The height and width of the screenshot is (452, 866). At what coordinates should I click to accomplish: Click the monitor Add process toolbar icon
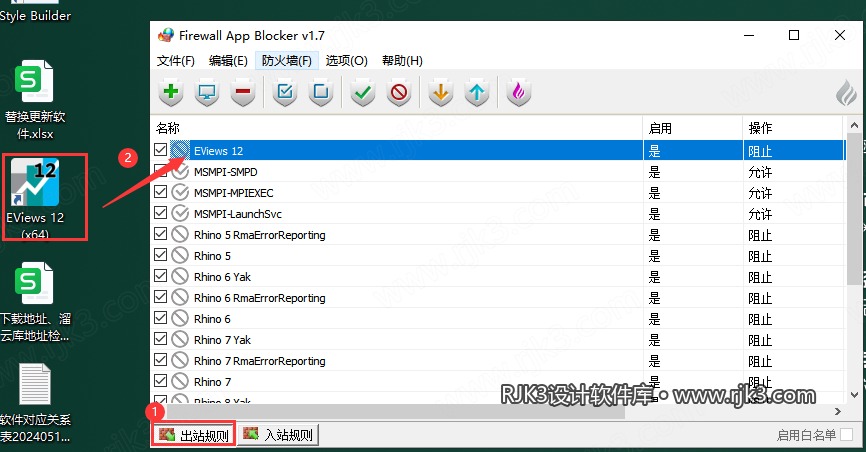(207, 92)
